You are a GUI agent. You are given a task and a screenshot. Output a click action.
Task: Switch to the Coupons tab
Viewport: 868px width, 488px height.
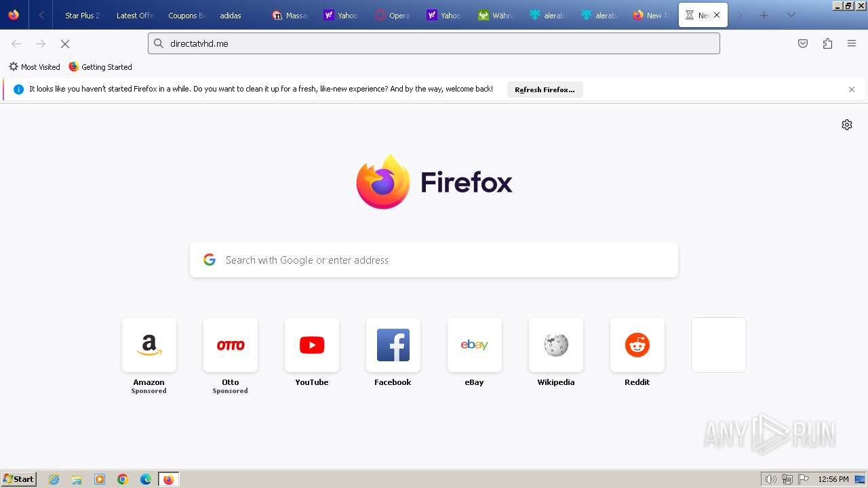pos(186,15)
